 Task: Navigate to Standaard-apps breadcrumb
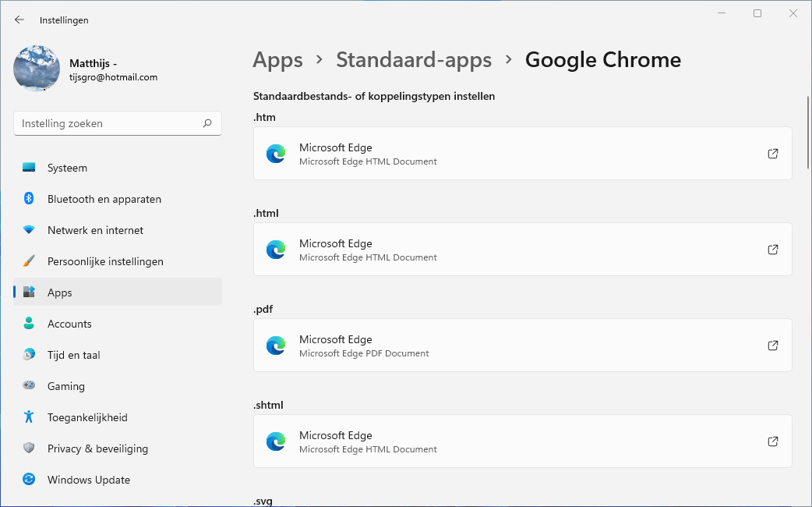point(414,60)
